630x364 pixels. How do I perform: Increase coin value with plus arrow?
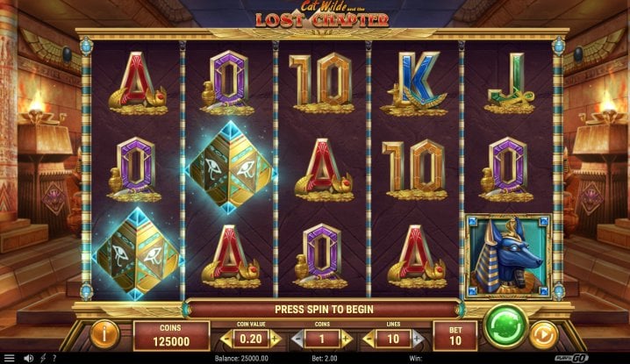click(276, 339)
